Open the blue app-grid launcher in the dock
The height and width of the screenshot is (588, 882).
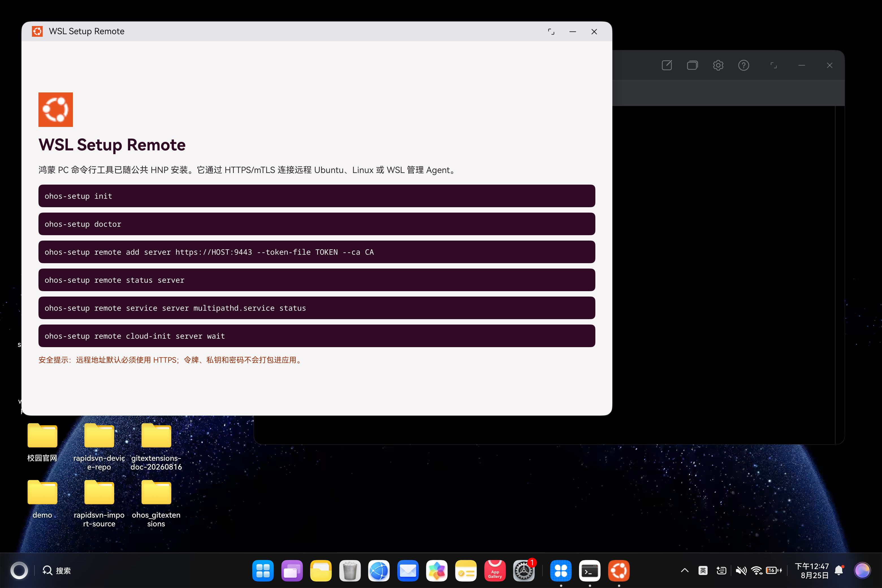click(263, 571)
